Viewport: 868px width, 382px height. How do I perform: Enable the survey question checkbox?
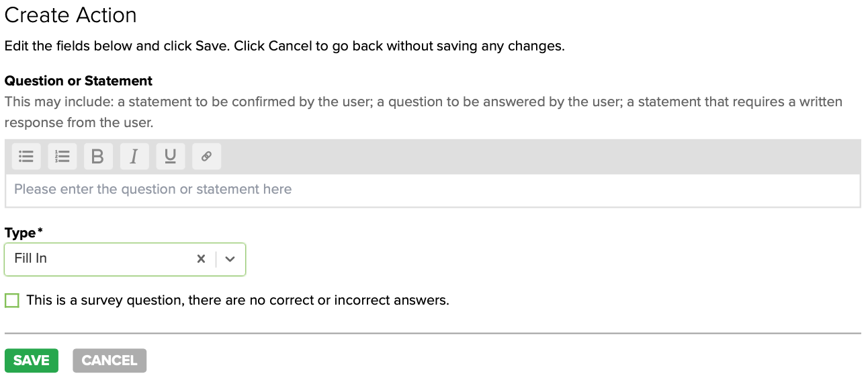(x=12, y=301)
